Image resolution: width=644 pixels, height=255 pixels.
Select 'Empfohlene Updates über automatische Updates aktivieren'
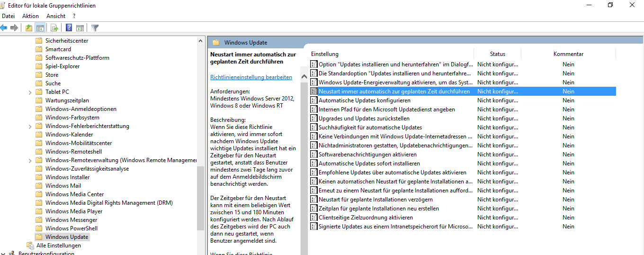[463, 173]
